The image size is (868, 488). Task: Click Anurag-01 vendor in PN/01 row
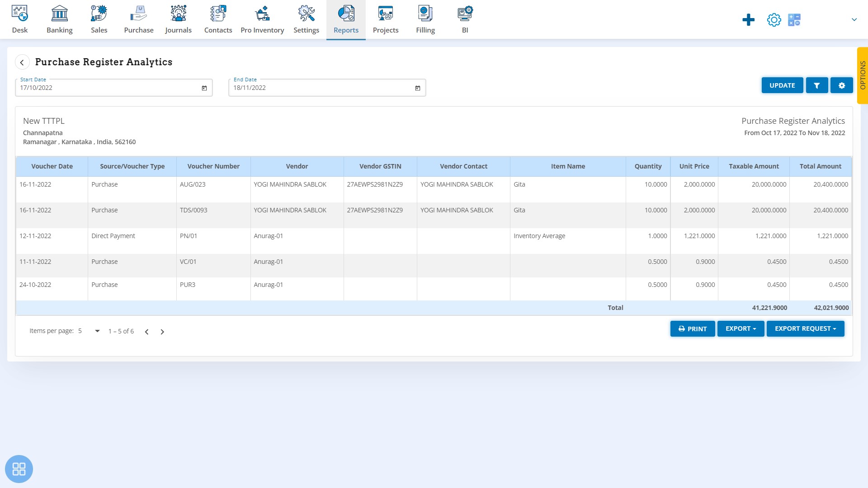(268, 236)
